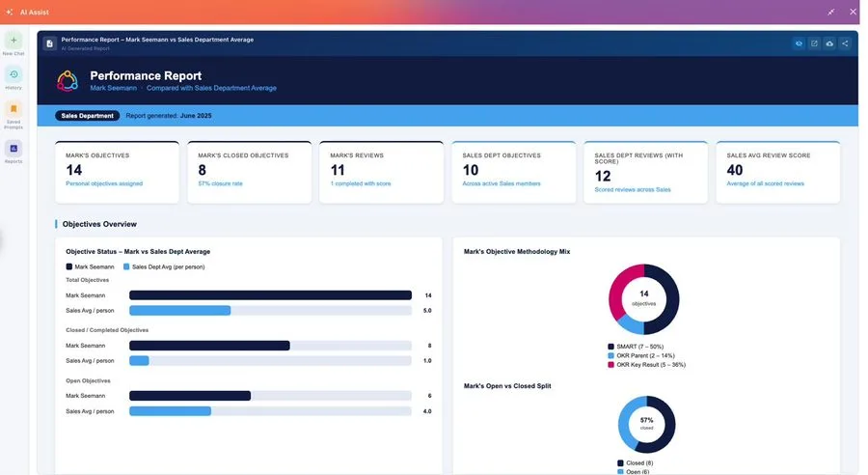This screenshot has height=475, width=868.
Task: Open the History panel
Action: pos(14,74)
